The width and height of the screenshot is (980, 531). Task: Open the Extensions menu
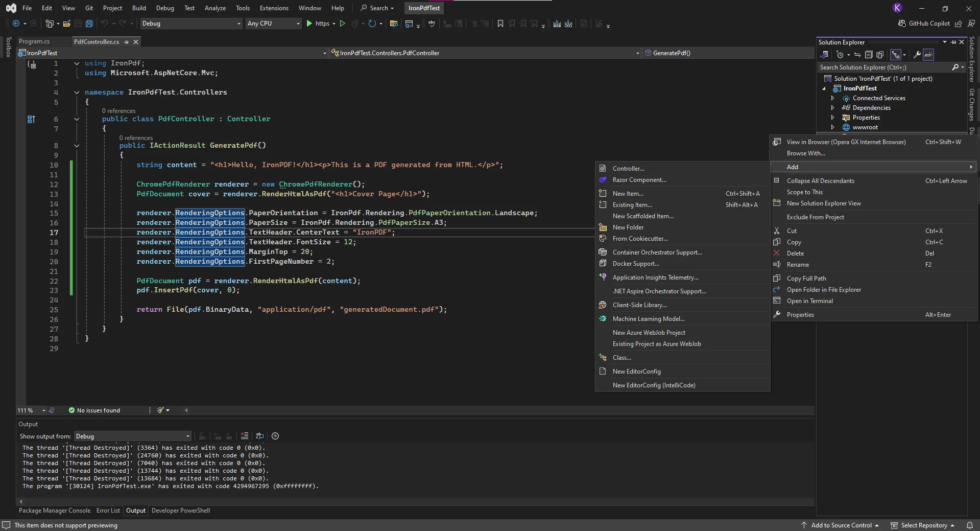(274, 8)
